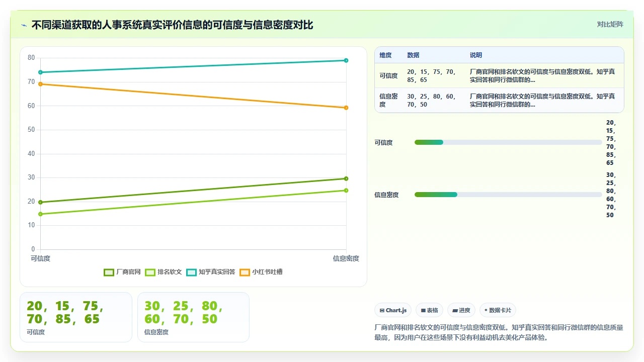The height and width of the screenshot is (362, 644).
Task: Click the 可信度 x-axis label
Action: pos(40,258)
